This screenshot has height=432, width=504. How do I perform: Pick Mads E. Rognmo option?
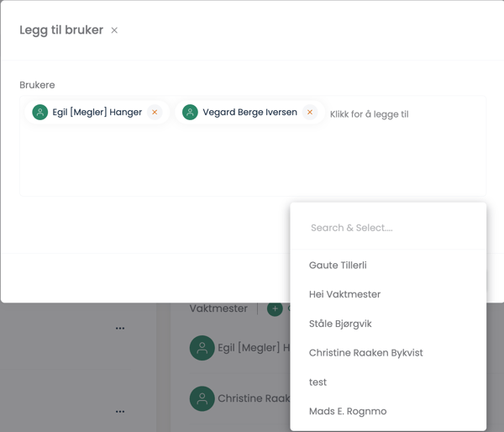tap(388, 411)
